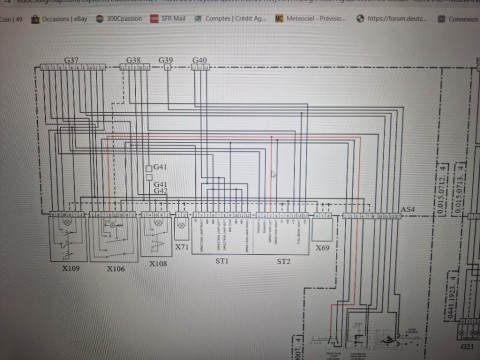Screen dimensions: 480x360
Task: Click the Connexion bookmark favicon
Action: pyautogui.click(x=441, y=19)
